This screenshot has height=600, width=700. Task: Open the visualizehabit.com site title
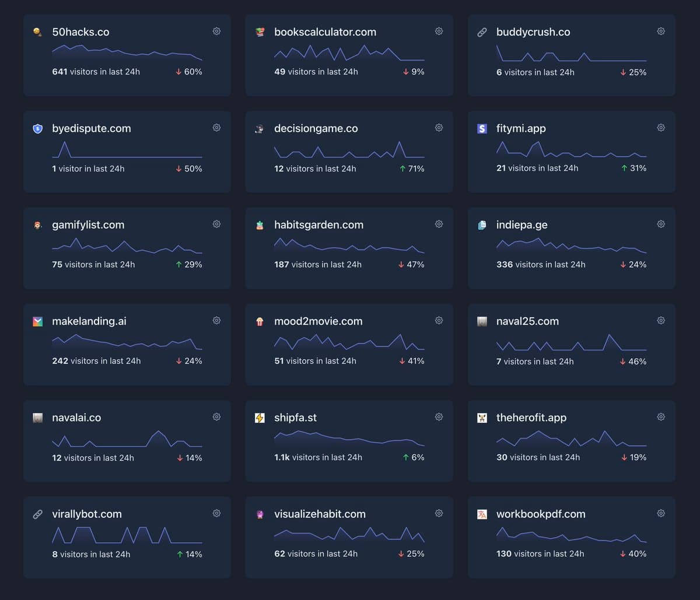point(320,514)
